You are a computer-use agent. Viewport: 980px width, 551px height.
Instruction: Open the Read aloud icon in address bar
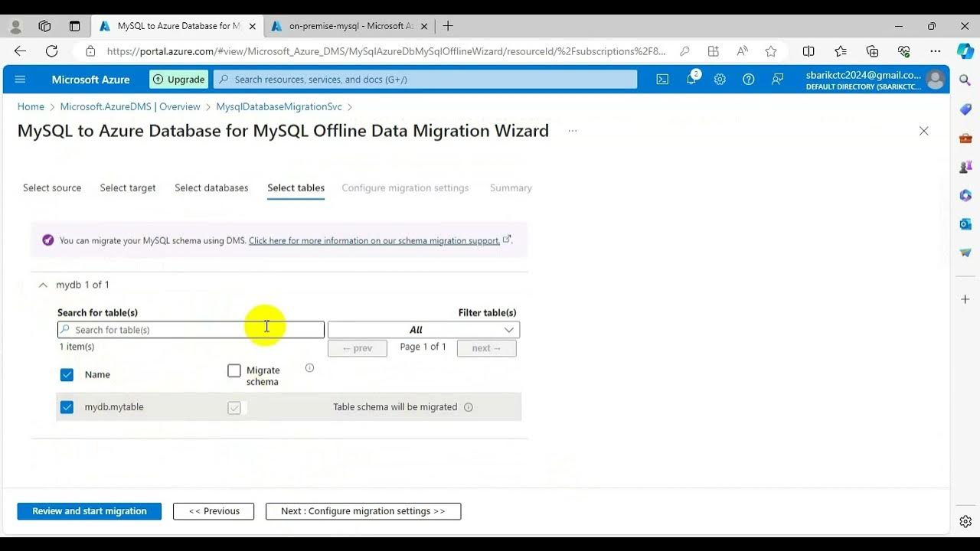[742, 51]
